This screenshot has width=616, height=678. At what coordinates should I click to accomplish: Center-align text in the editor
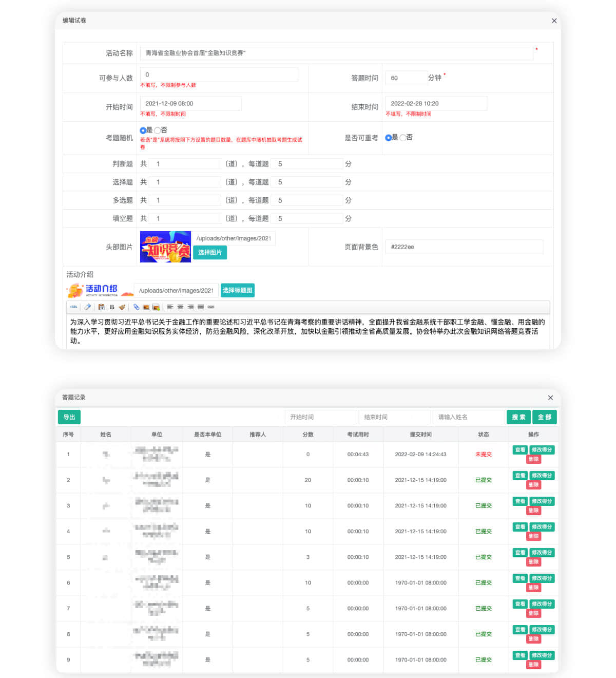tap(180, 307)
